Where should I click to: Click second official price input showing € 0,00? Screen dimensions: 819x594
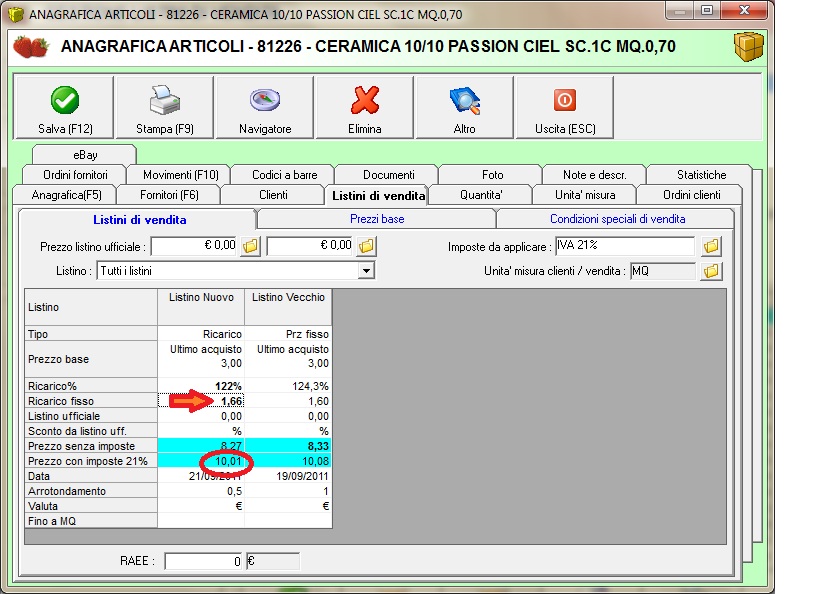pyautogui.click(x=310, y=246)
